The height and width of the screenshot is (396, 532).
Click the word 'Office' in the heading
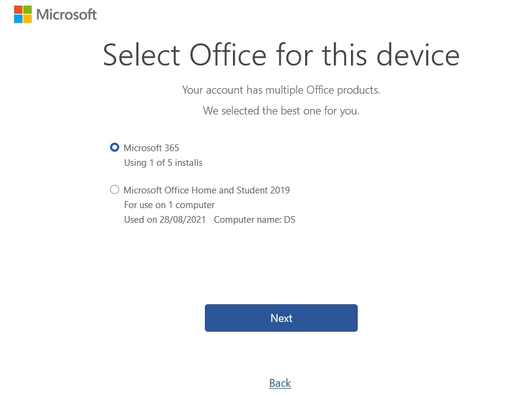[x=228, y=55]
